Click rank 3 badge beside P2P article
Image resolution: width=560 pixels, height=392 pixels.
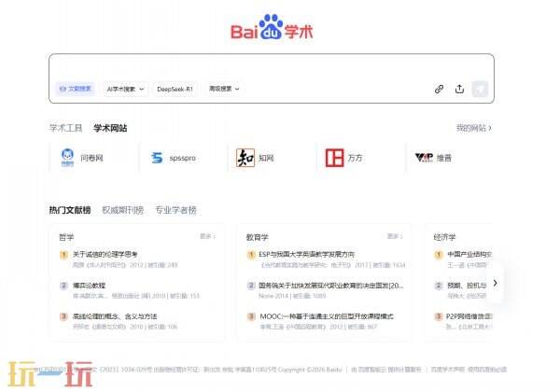coord(439,316)
